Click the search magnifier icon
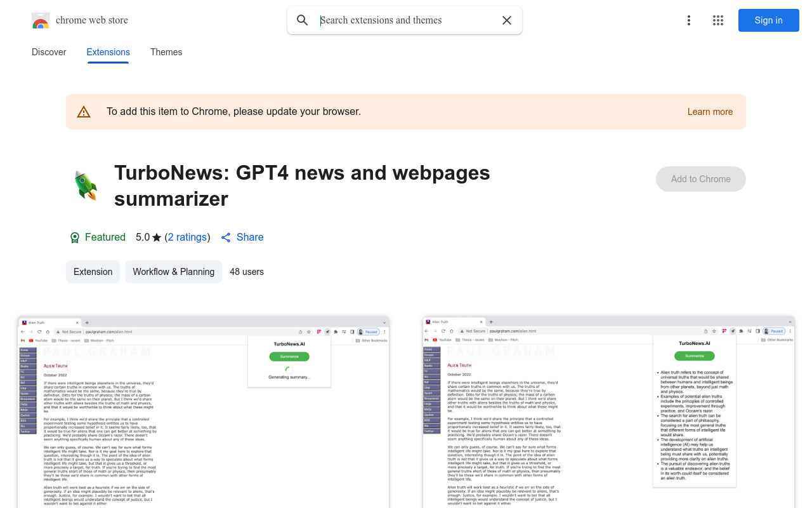The width and height of the screenshot is (812, 508). click(x=303, y=20)
